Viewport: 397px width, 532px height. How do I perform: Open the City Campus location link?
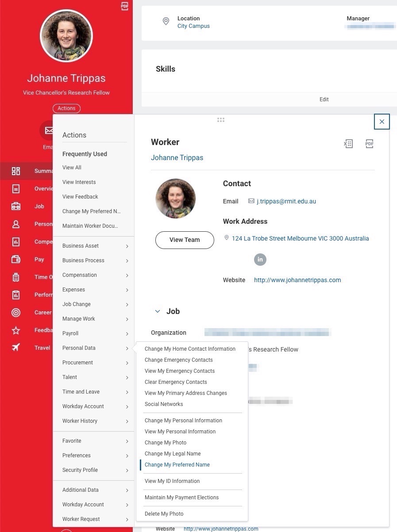pos(193,26)
